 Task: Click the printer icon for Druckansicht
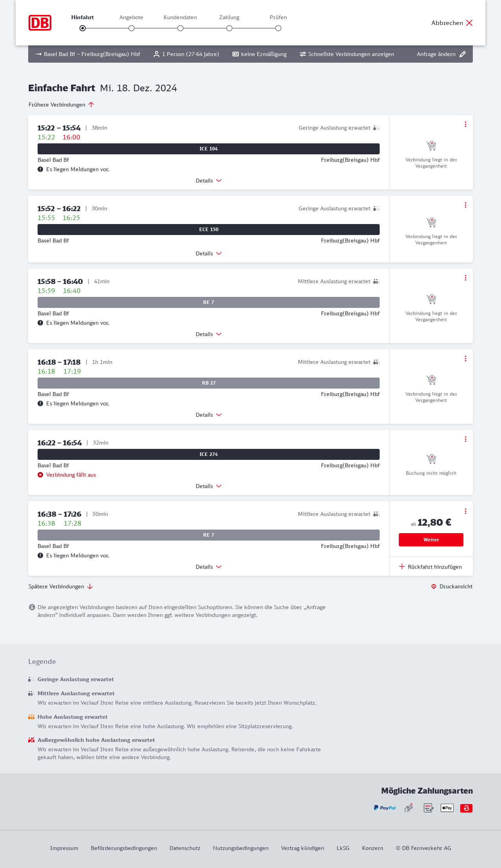click(x=434, y=586)
